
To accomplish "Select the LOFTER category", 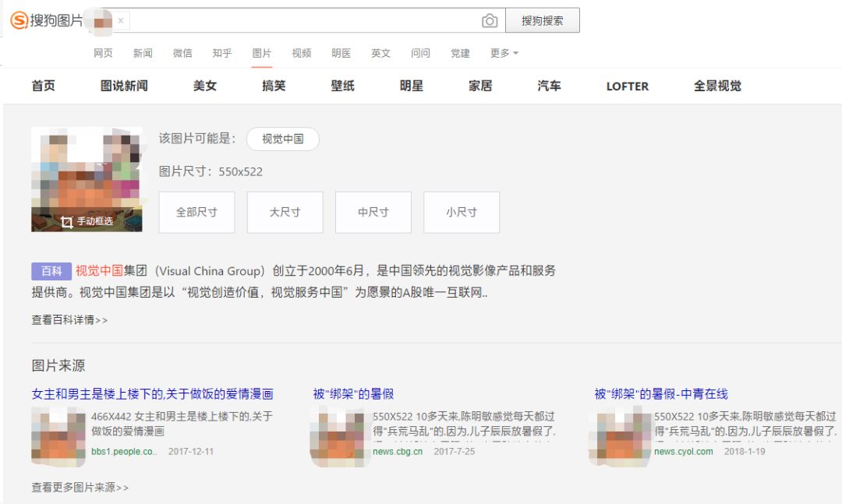I will coord(627,86).
